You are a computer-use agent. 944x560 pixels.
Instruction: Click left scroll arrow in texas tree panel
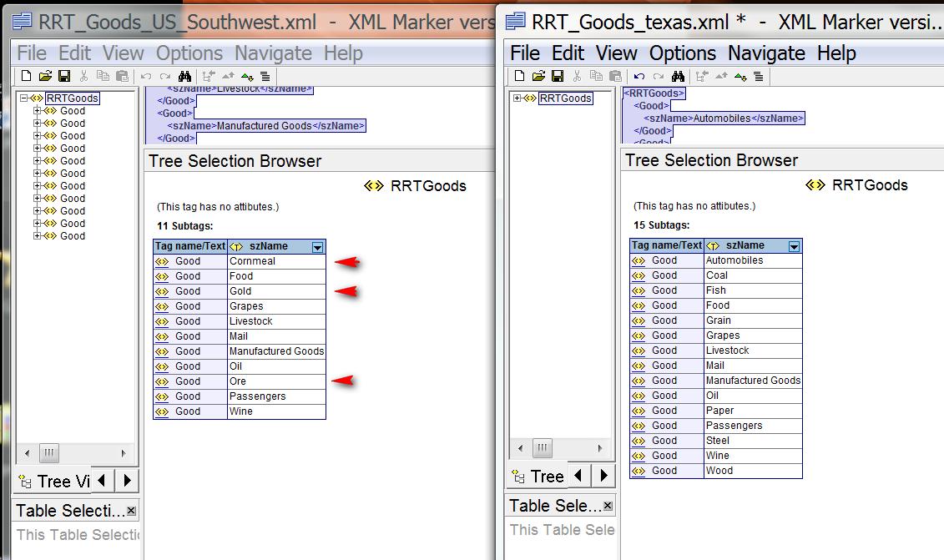520,447
